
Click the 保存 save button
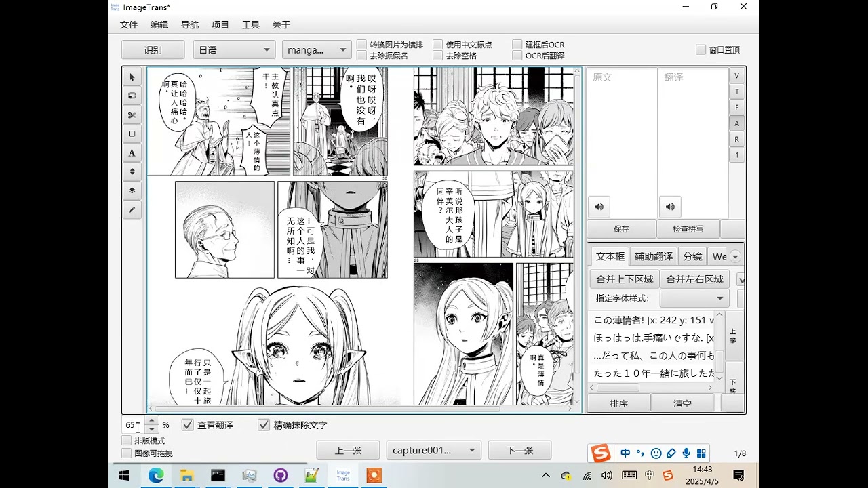[x=621, y=229]
